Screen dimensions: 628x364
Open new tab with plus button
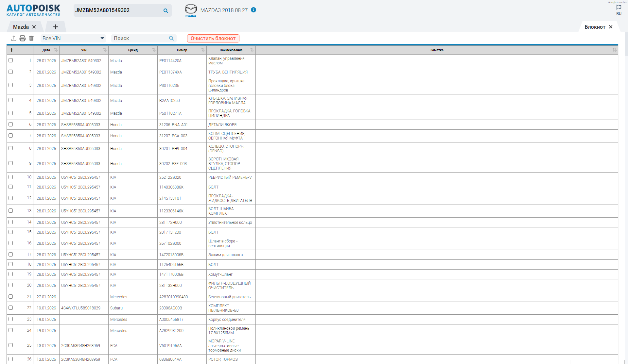point(56,27)
